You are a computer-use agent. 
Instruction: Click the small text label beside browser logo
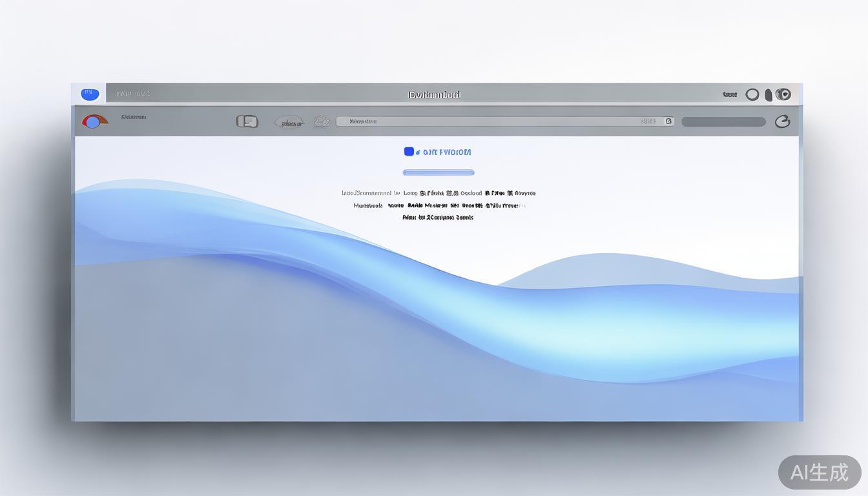pyautogui.click(x=134, y=118)
